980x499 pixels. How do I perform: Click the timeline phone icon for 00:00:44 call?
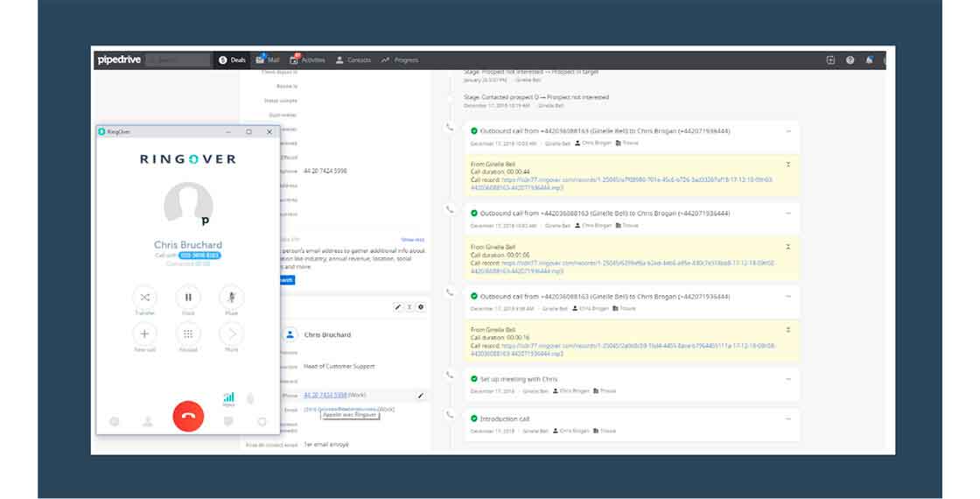[x=450, y=128]
